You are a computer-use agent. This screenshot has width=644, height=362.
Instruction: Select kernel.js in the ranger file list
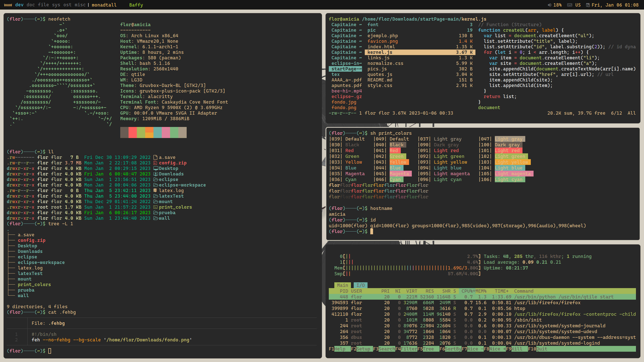click(420, 52)
